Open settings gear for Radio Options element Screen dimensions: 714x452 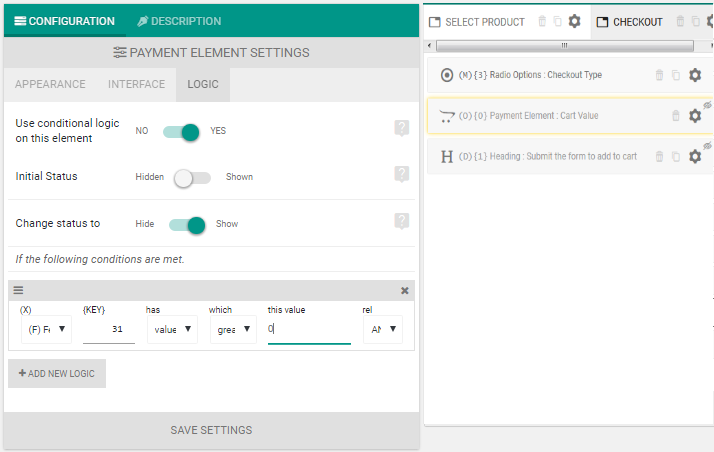click(x=695, y=75)
